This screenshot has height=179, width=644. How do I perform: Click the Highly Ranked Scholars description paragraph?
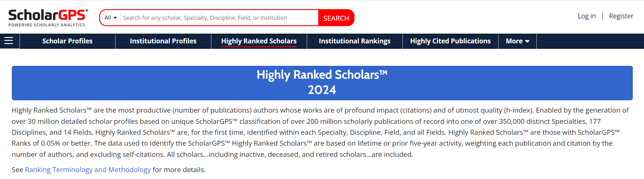pyautogui.click(x=321, y=132)
